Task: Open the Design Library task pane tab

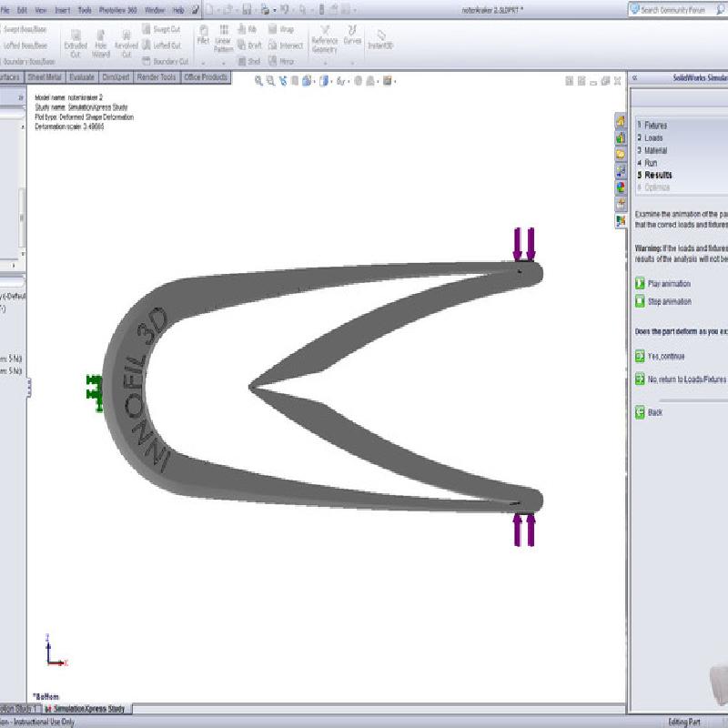Action: point(621,137)
